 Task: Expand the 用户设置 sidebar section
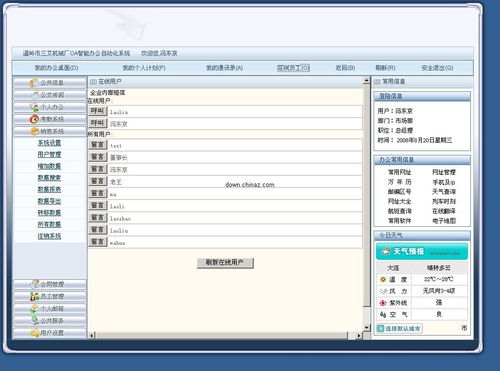coord(50,333)
